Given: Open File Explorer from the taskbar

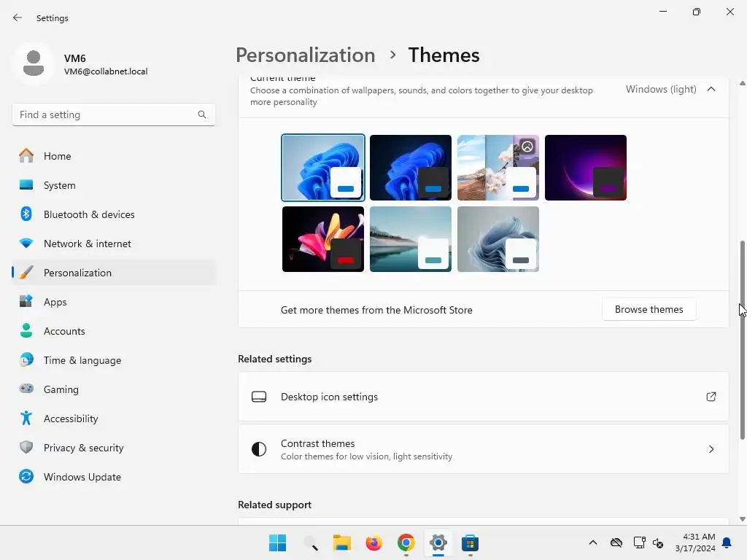Looking at the screenshot, I should tap(342, 542).
